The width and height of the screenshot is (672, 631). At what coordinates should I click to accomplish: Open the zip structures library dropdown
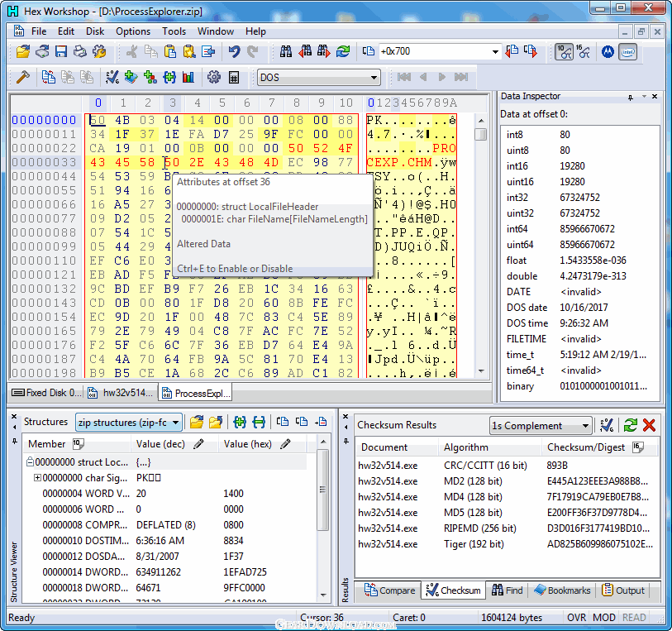tap(175, 423)
